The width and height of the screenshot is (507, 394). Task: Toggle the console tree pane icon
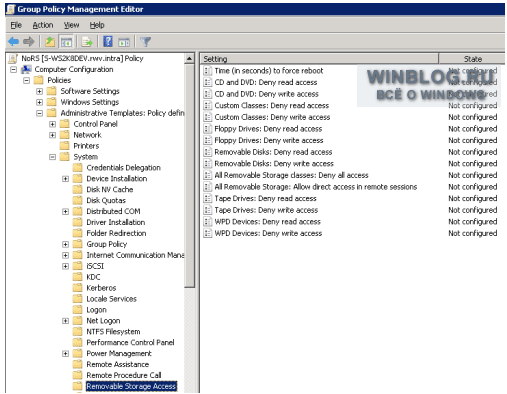66,42
